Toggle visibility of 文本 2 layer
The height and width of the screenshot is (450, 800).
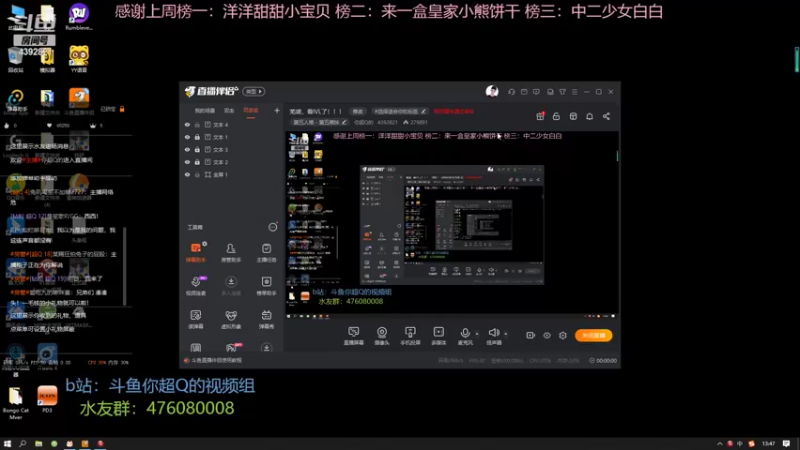(187, 162)
